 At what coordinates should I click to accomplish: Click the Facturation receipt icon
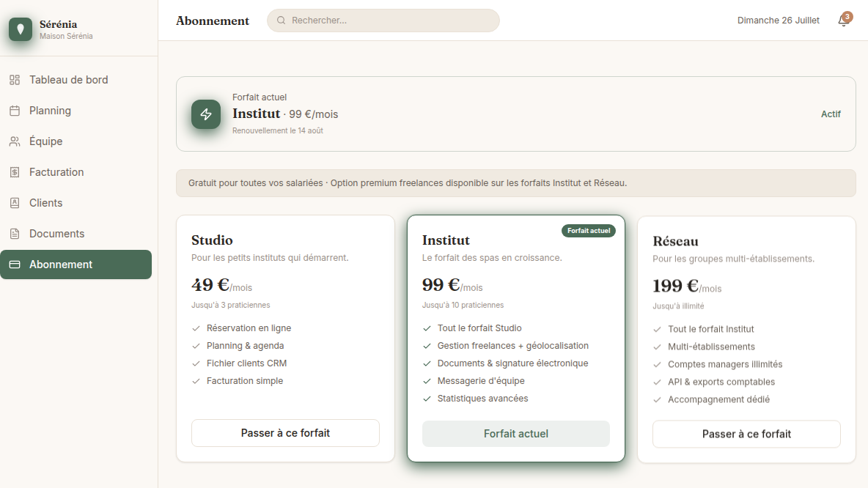15,172
